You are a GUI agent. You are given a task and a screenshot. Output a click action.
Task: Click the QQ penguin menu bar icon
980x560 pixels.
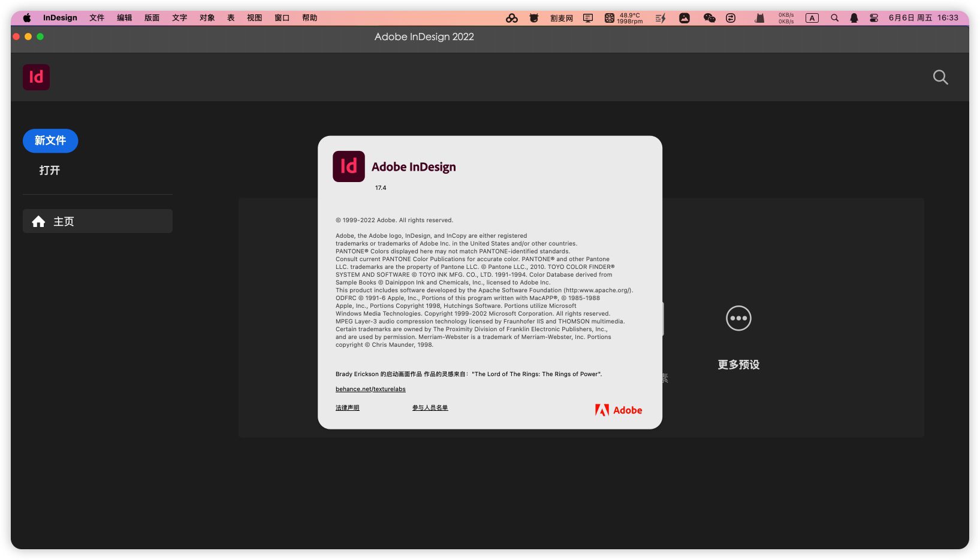point(854,18)
